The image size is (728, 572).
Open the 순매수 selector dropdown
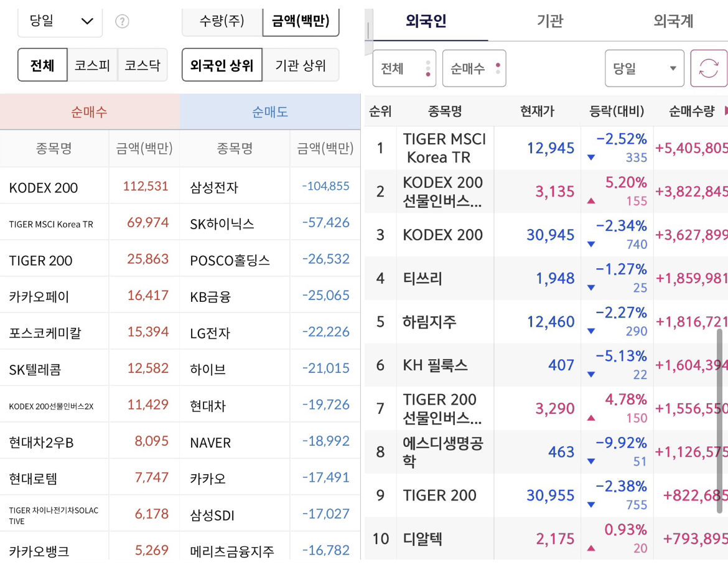[x=474, y=68]
